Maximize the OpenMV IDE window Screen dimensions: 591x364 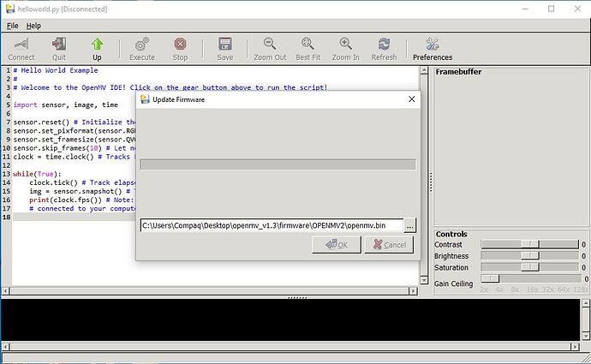point(551,9)
